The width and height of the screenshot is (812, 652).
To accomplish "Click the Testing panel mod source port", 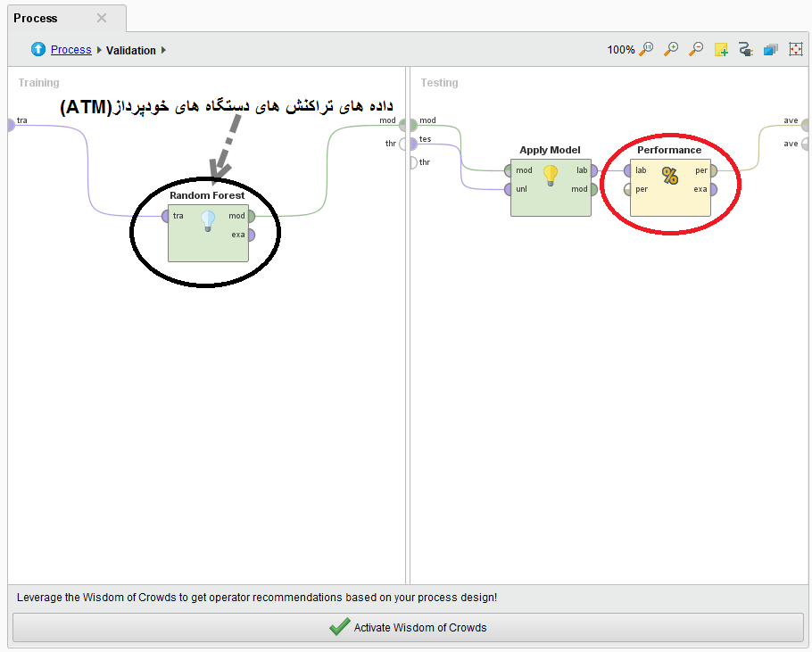I will tap(413, 125).
